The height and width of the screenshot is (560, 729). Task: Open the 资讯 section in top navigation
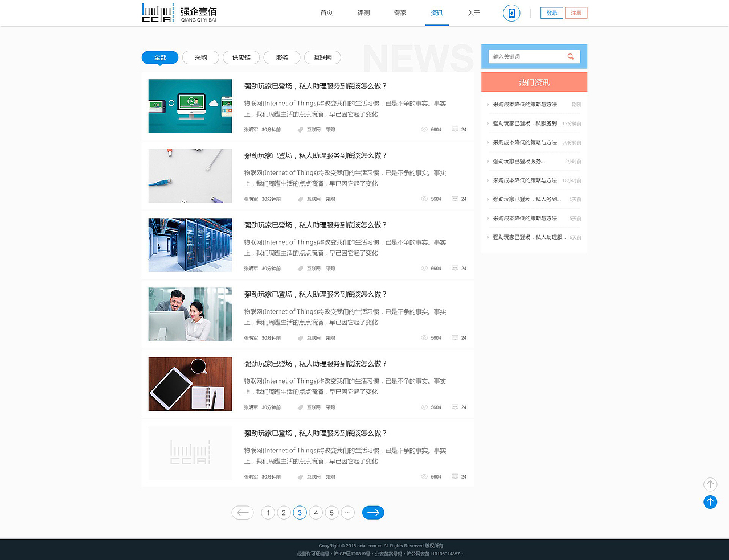[x=436, y=13]
